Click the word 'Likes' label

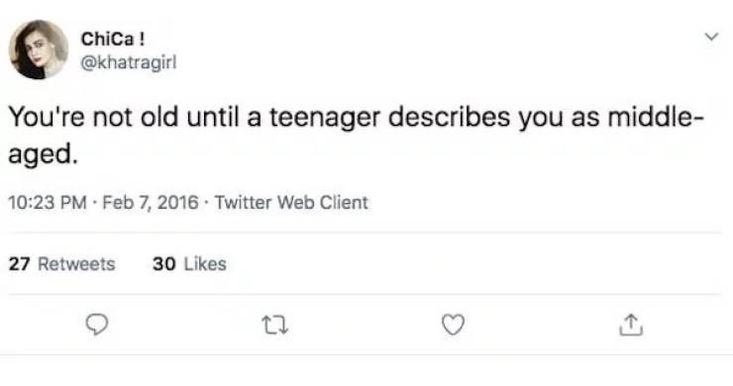[x=205, y=264]
